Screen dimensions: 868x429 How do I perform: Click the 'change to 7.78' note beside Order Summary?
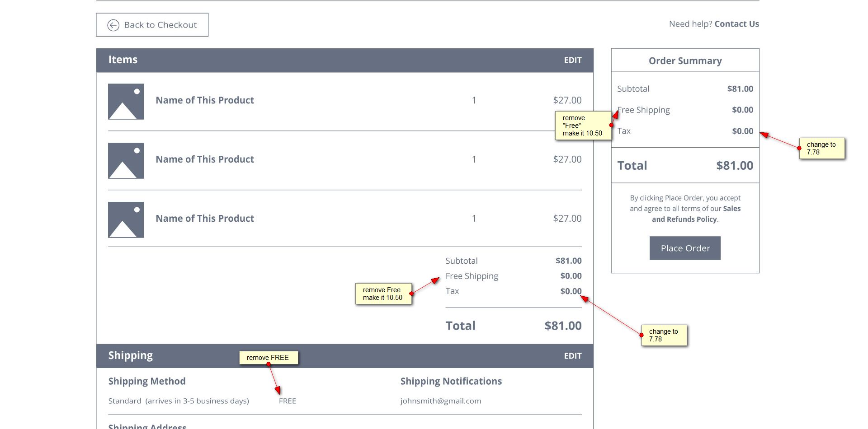pos(821,148)
